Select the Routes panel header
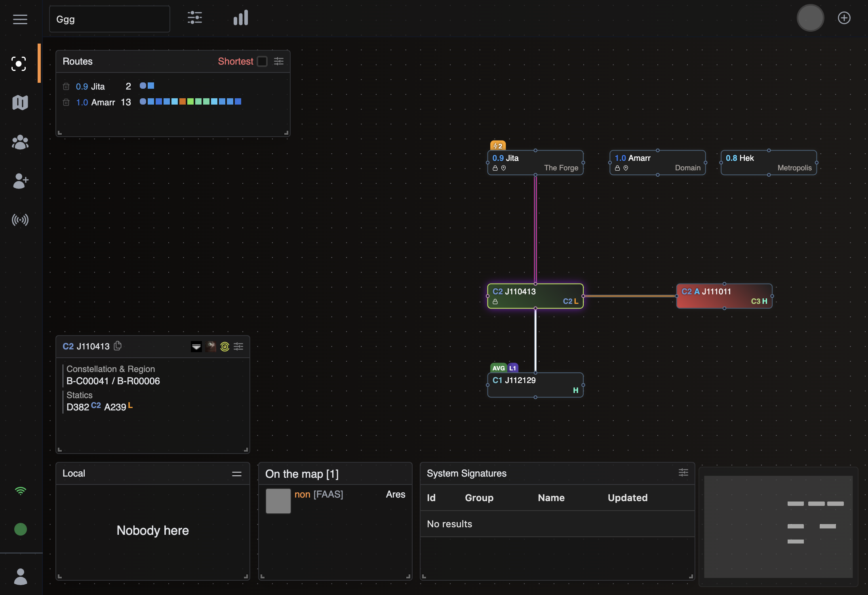The height and width of the screenshot is (595, 868). pyautogui.click(x=78, y=61)
